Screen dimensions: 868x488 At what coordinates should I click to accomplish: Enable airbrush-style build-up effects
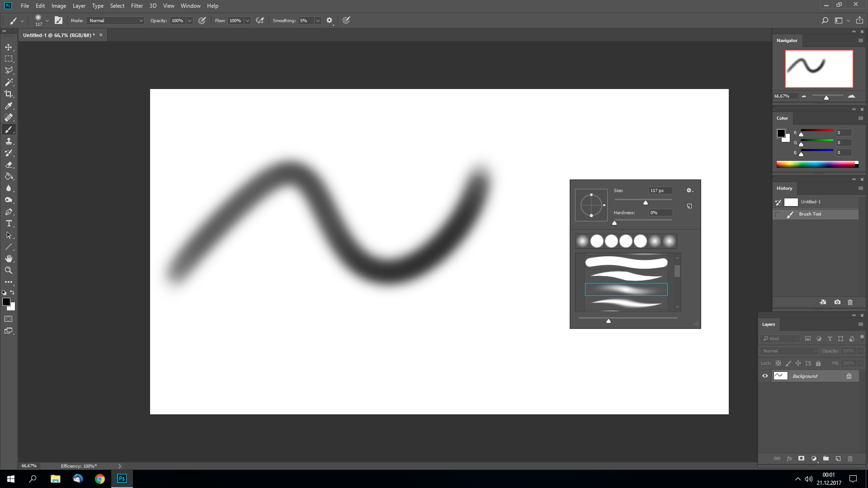[x=260, y=20]
